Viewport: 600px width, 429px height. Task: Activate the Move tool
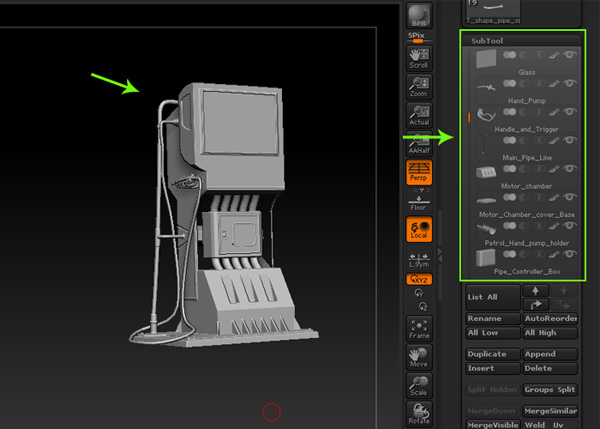click(x=418, y=357)
